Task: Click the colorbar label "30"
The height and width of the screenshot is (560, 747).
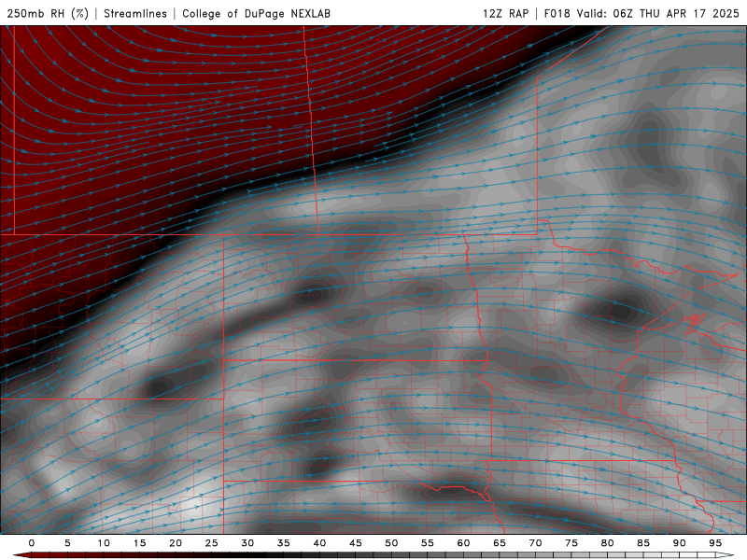Action: click(247, 543)
